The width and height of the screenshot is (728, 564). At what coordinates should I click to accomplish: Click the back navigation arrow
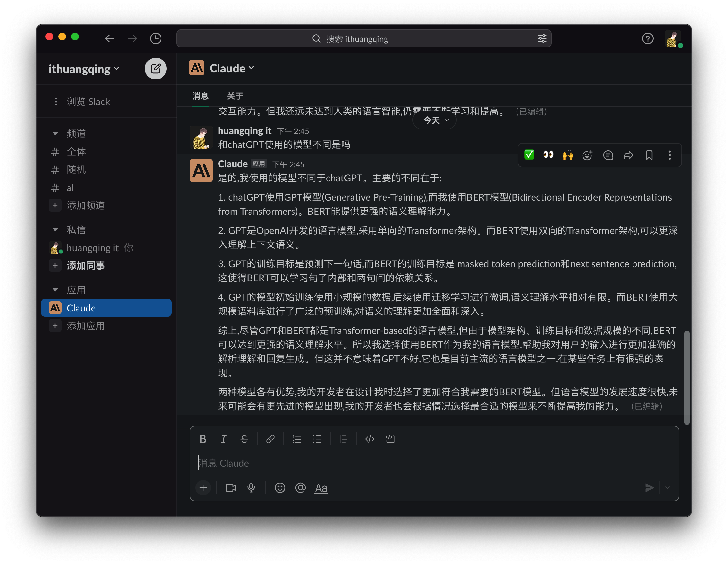[x=109, y=39]
